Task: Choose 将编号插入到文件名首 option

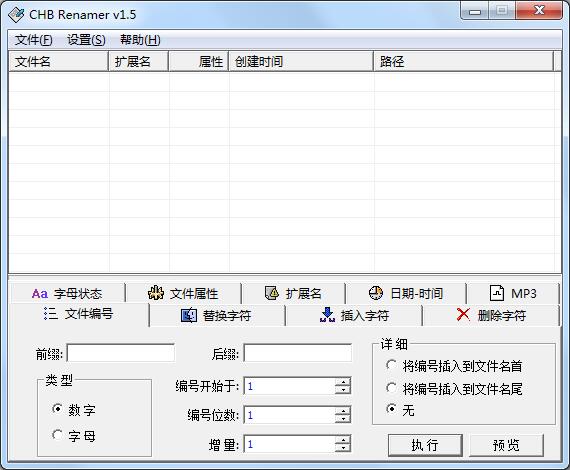Action: point(392,365)
